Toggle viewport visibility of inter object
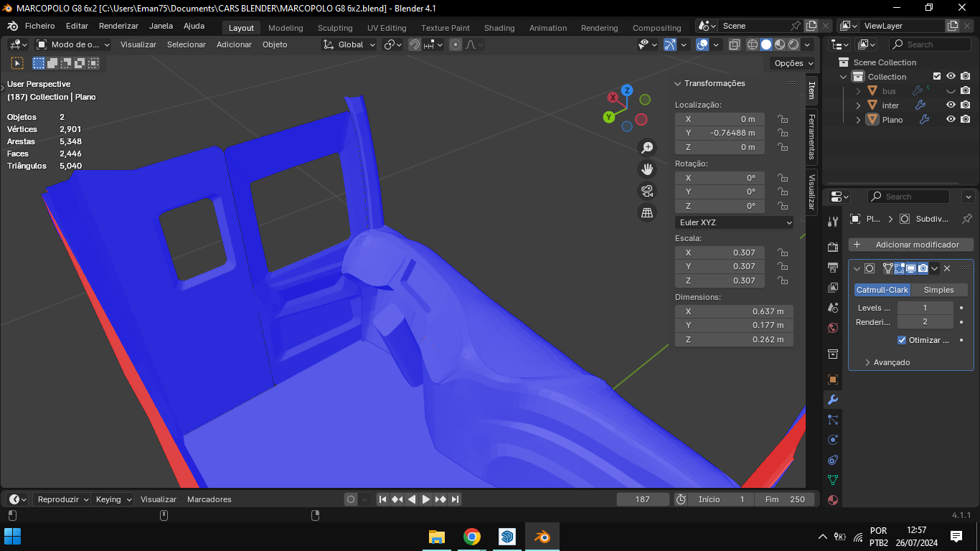Viewport: 980px width, 551px height. coord(951,105)
